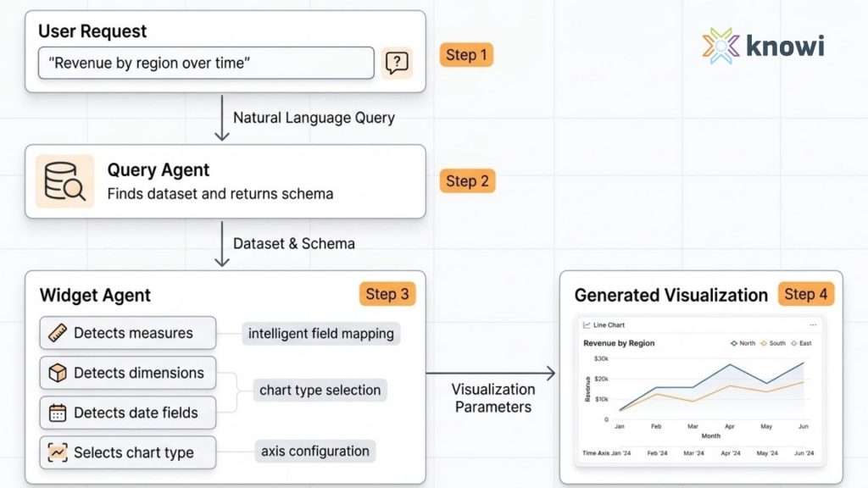Click the question mark chat icon near the input
868x488 pixels.
[398, 62]
